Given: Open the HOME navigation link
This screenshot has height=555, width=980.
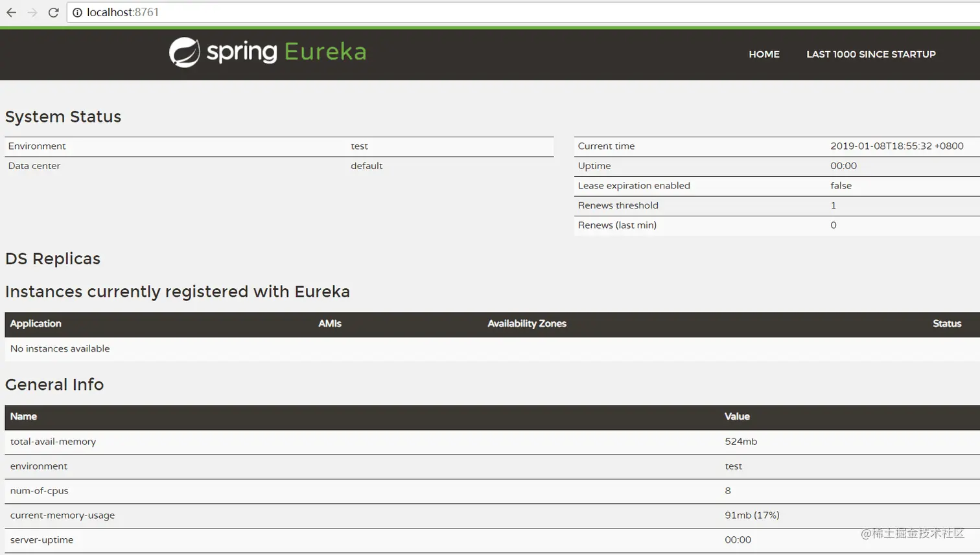Looking at the screenshot, I should 764,54.
